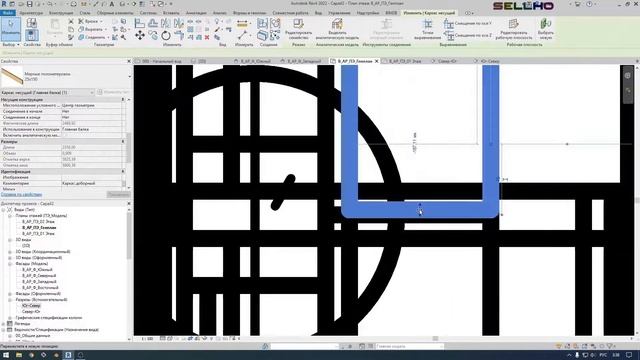Collapse the Планы этажей tree node
The width and height of the screenshot is (640, 360).
[x=10, y=216]
